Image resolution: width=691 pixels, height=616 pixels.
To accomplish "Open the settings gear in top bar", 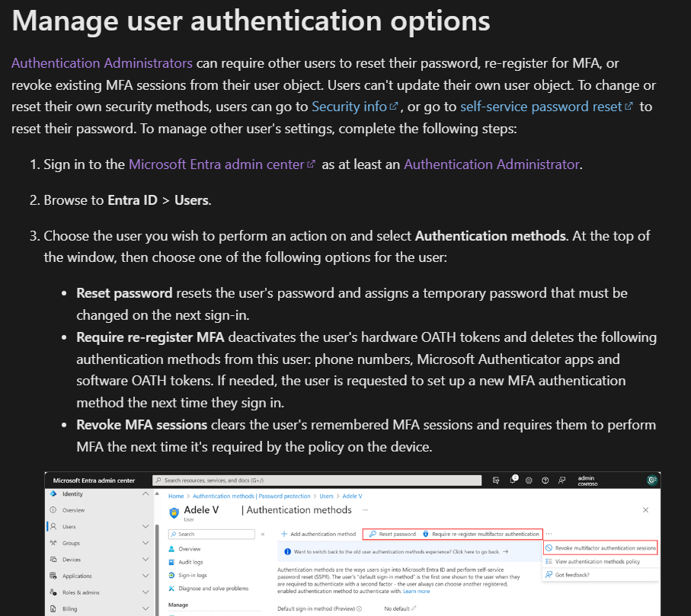I will (x=529, y=480).
